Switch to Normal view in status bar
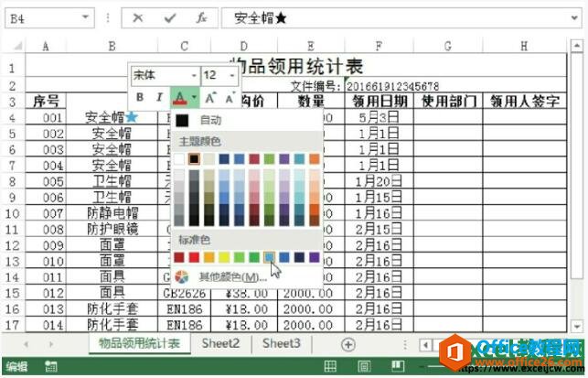This screenshot has height=378, width=588. (x=330, y=366)
